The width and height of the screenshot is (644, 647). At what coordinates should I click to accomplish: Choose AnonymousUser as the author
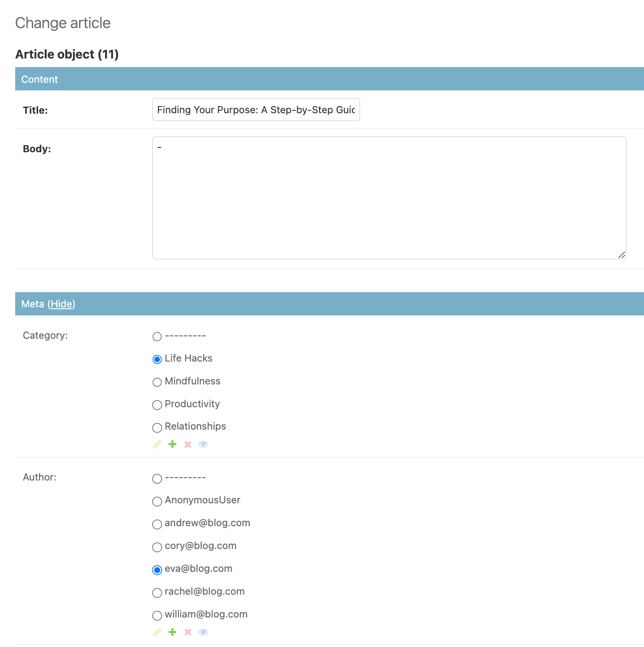click(157, 501)
